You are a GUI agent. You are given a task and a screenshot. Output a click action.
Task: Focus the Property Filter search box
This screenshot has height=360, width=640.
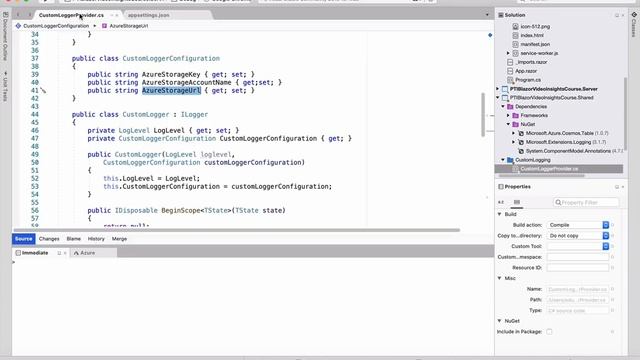click(x=586, y=202)
